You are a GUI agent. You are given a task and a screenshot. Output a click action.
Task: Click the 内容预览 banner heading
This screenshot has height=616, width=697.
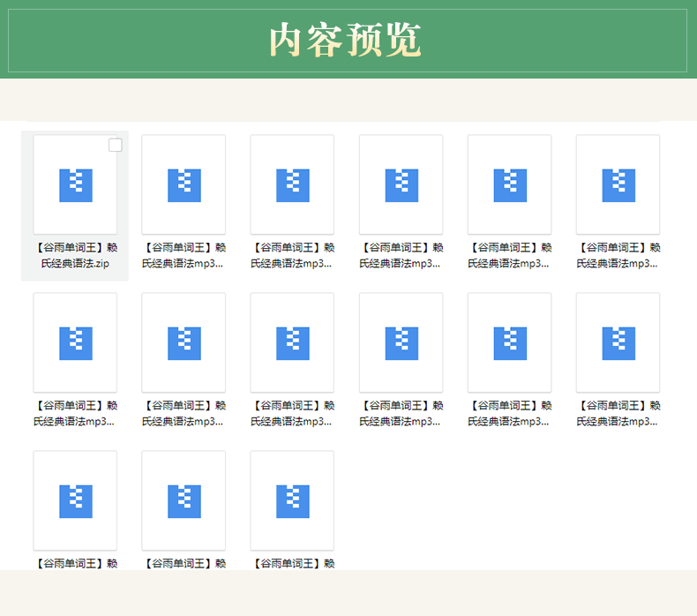pyautogui.click(x=345, y=40)
